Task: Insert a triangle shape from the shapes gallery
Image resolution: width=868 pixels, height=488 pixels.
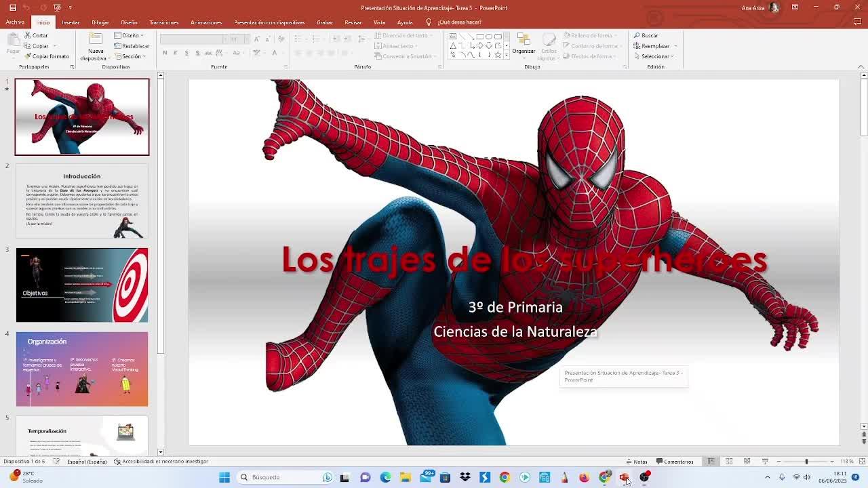Action: click(x=453, y=45)
